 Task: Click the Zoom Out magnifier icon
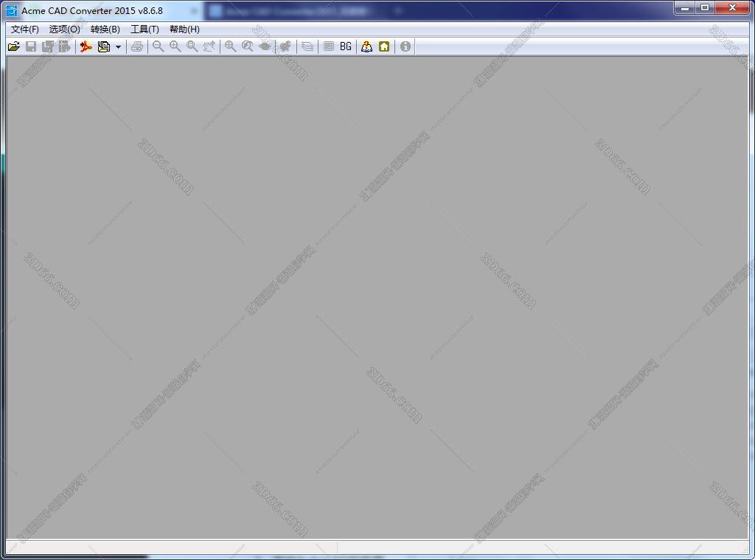pyautogui.click(x=158, y=46)
